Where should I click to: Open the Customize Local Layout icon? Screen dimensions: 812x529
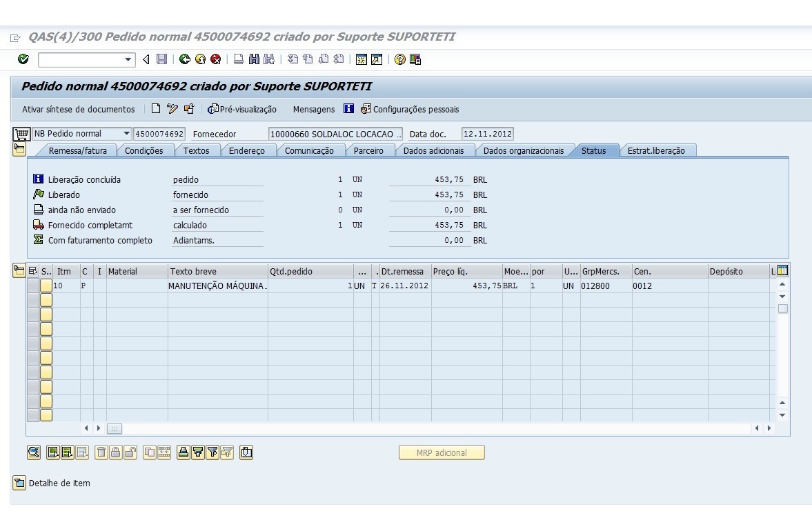click(x=415, y=59)
